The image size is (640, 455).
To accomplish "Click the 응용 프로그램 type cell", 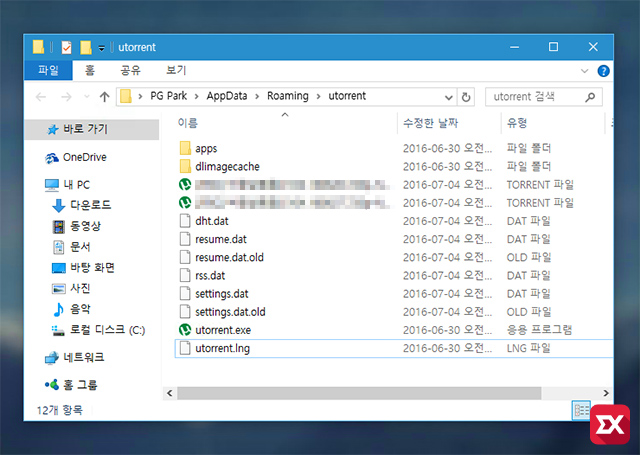I will pyautogui.click(x=539, y=330).
